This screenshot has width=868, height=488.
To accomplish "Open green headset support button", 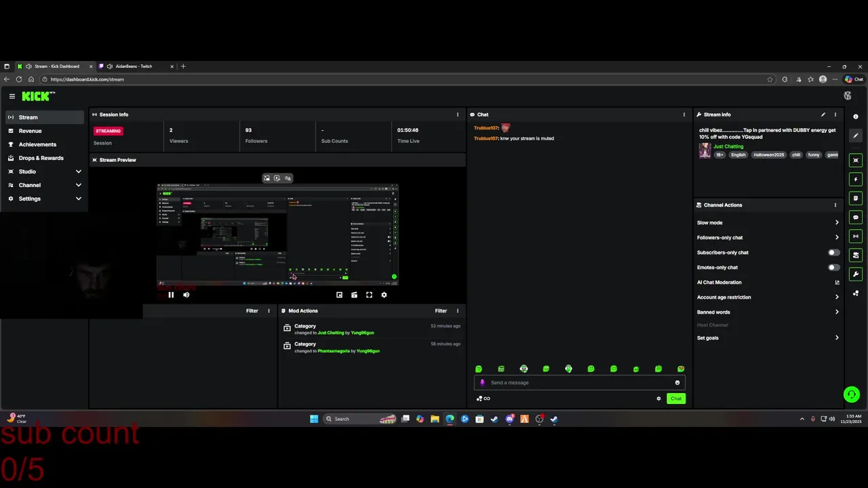I will point(852,394).
